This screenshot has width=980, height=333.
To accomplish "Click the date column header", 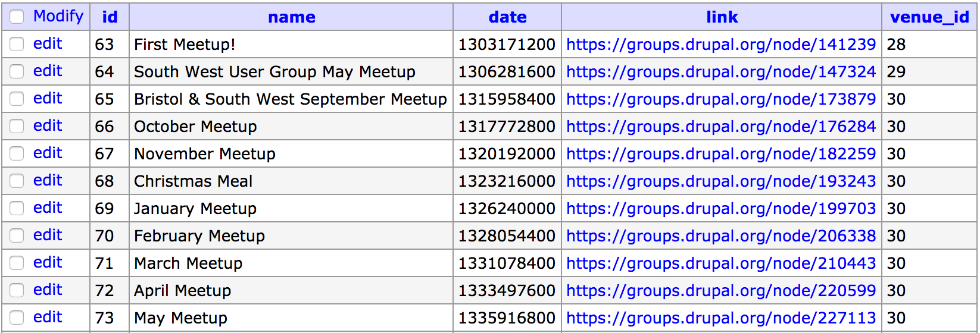I will coord(507,17).
